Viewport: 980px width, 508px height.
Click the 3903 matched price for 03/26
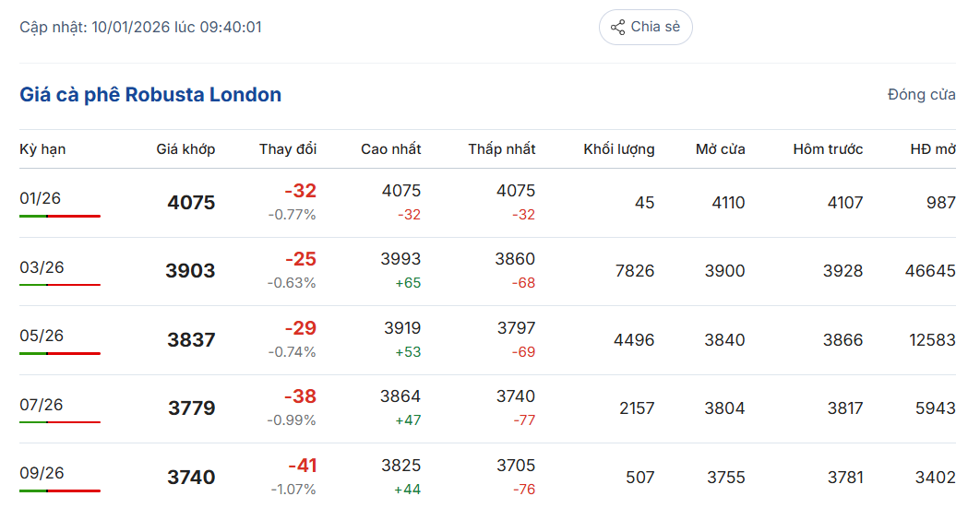(x=190, y=271)
